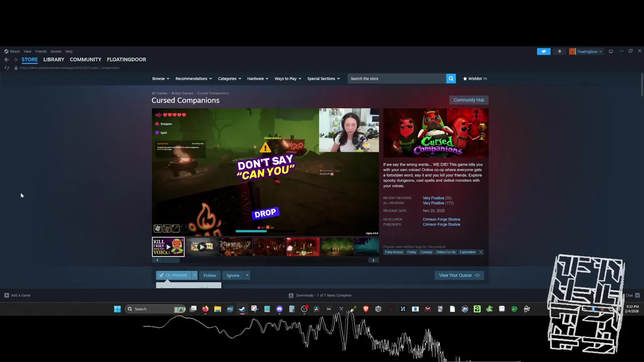Viewport: 644px width, 362px height.
Task: Click the Steam forward navigation arrow
Action: tap(15, 59)
